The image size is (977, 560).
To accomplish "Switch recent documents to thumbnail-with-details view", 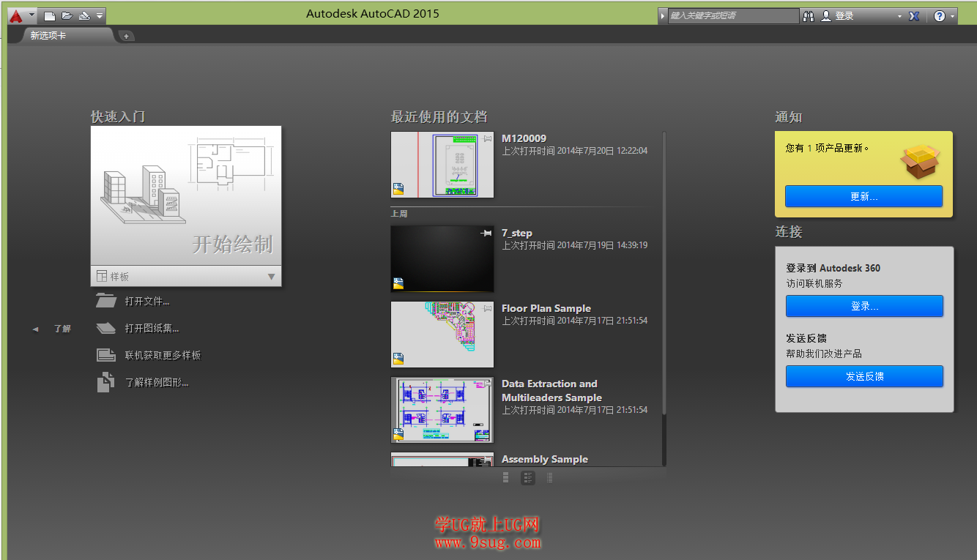I will 528,478.
